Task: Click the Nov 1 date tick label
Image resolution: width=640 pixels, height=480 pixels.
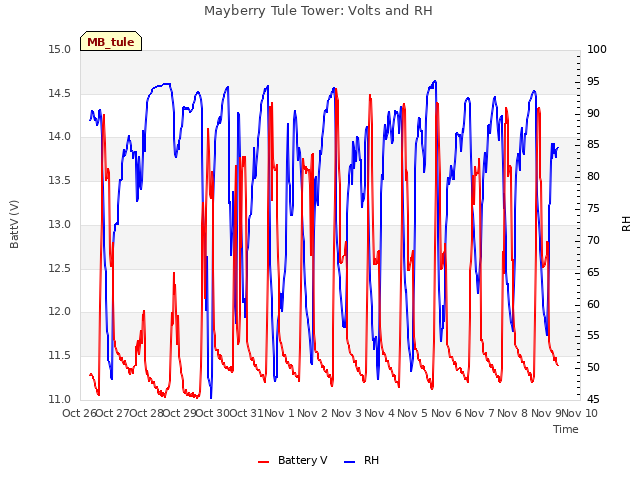Action: click(x=280, y=413)
